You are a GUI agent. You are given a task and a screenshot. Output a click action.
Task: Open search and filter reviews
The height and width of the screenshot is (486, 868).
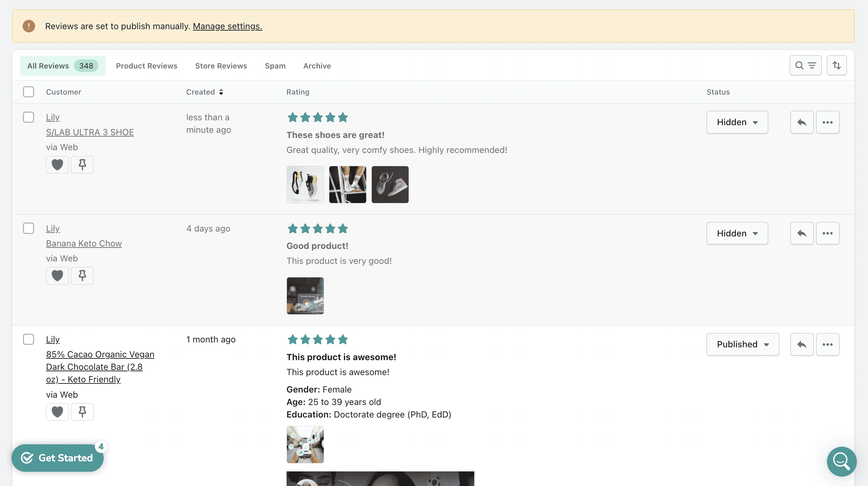coord(805,65)
